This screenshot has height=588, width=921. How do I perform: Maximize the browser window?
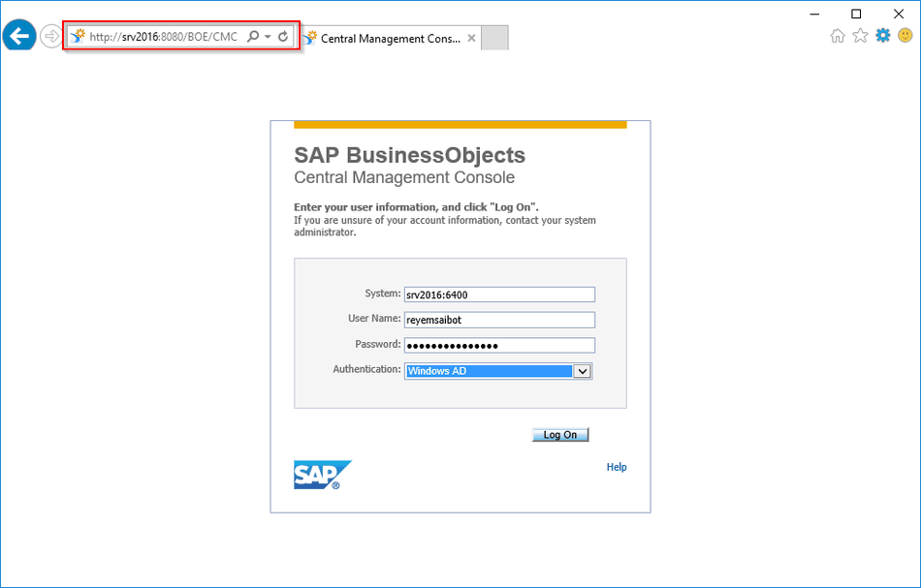click(x=856, y=15)
